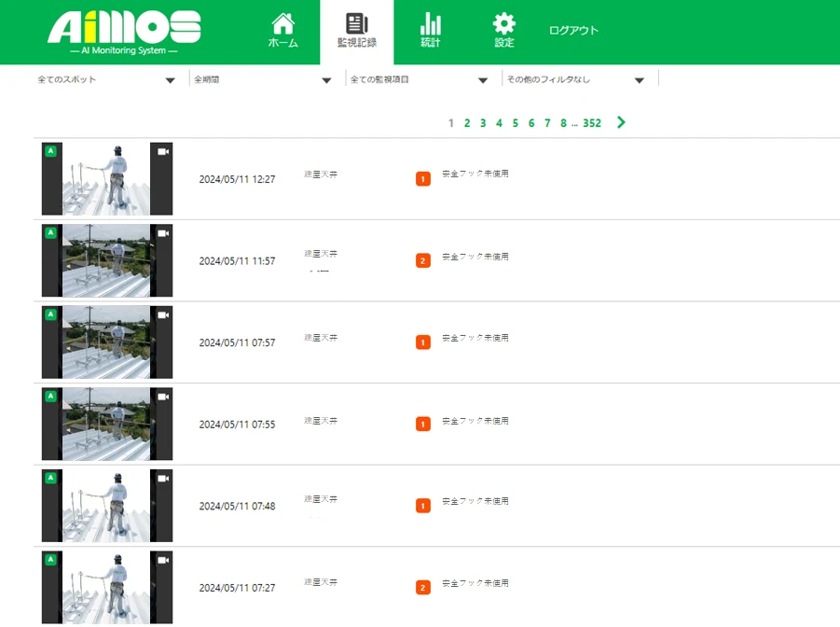Viewport: 840px width, 627px height.
Task: Open thumbnail of the 11:57 record
Action: coord(106,260)
